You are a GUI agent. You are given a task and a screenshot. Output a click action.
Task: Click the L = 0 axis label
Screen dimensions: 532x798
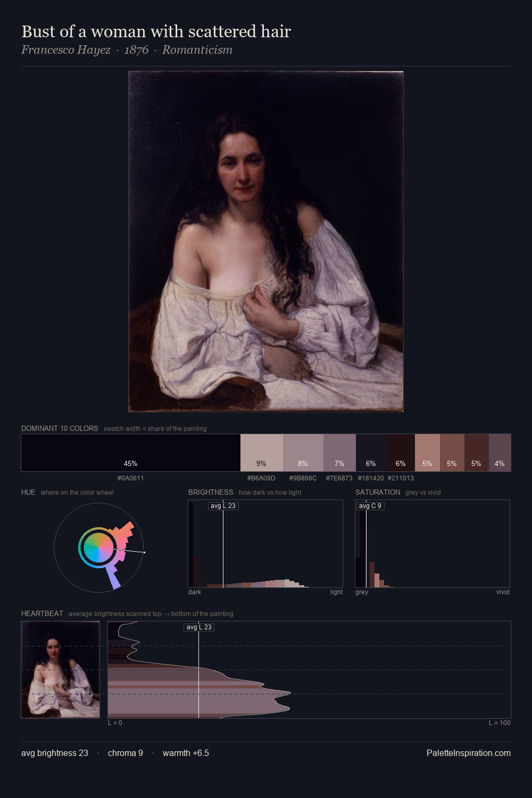[115, 723]
